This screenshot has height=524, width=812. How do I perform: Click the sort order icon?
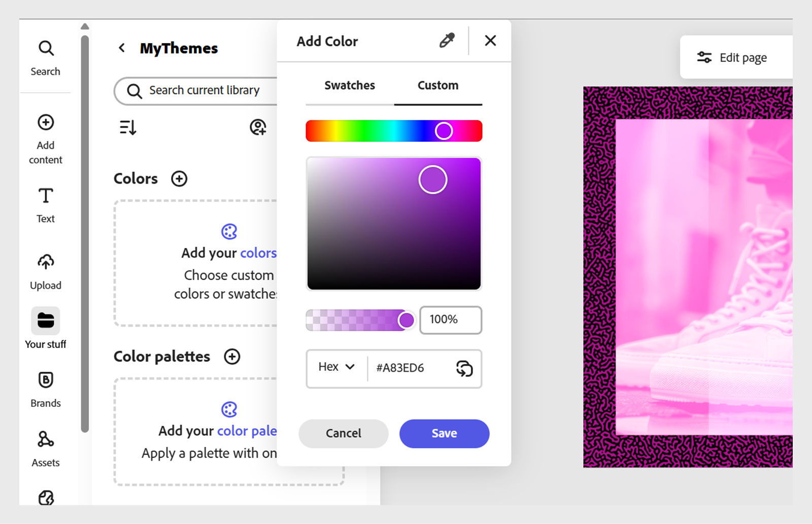[x=128, y=127]
